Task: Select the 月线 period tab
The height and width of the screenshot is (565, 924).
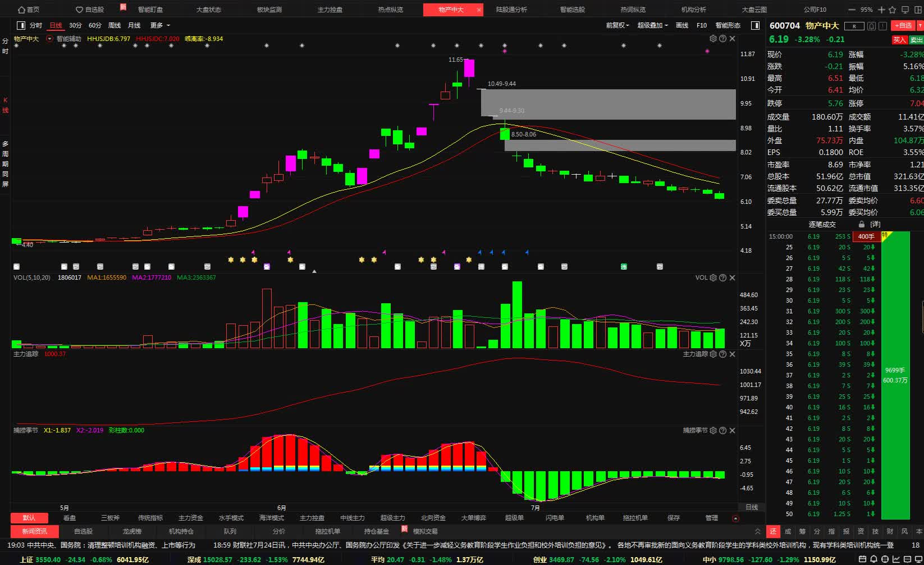Action: pyautogui.click(x=134, y=25)
